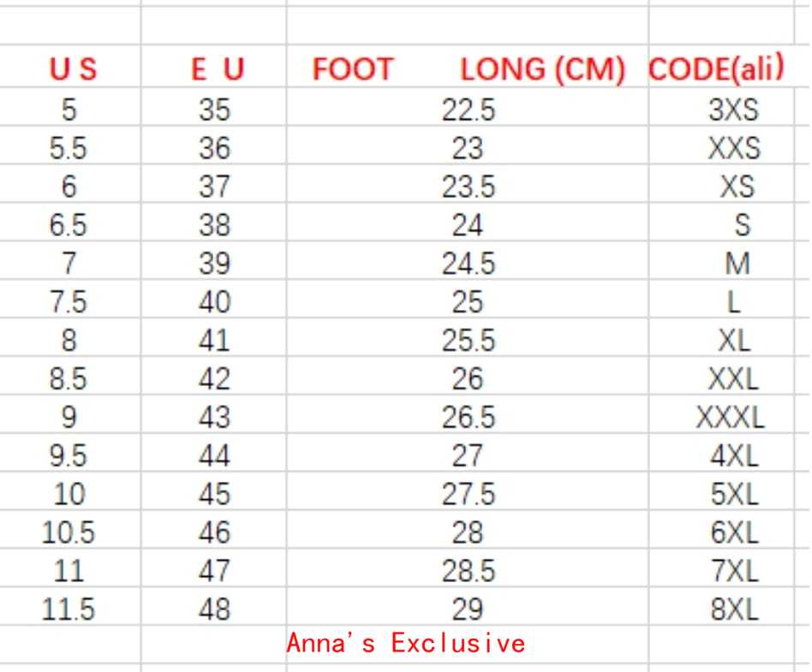Select the 5XL code cell

[x=735, y=494]
